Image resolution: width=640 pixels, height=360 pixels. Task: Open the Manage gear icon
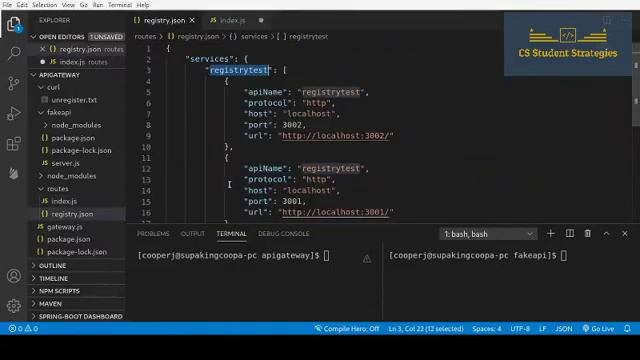tap(14, 306)
